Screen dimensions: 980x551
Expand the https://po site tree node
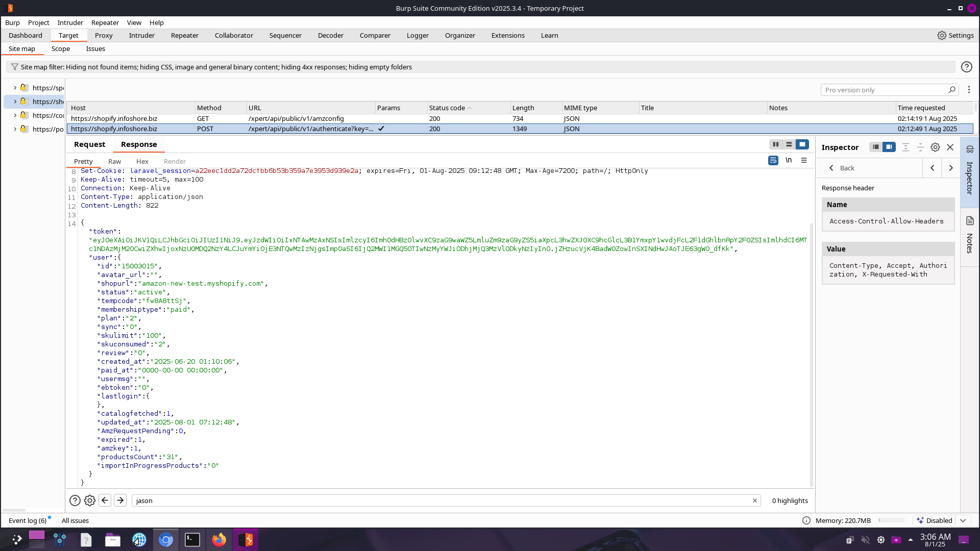(x=15, y=129)
